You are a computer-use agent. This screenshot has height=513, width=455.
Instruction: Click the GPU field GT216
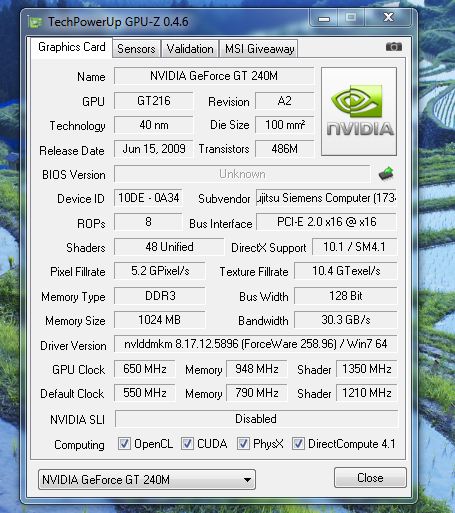click(x=154, y=101)
